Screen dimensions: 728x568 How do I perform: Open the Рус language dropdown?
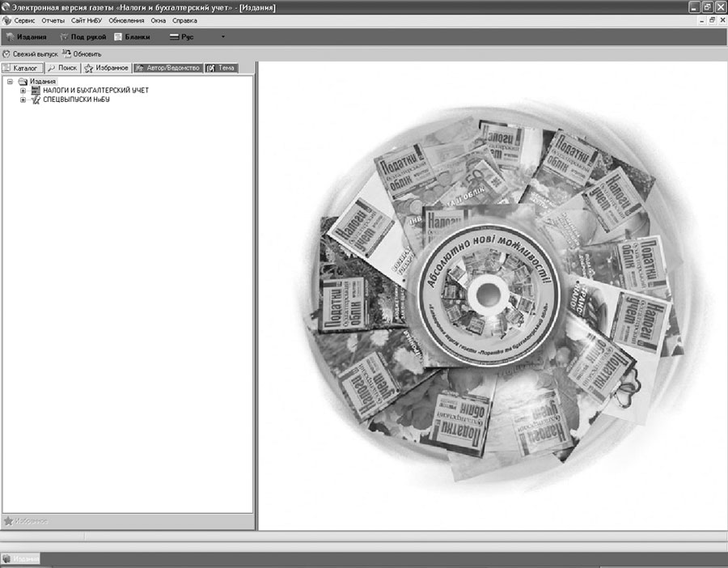(x=223, y=37)
